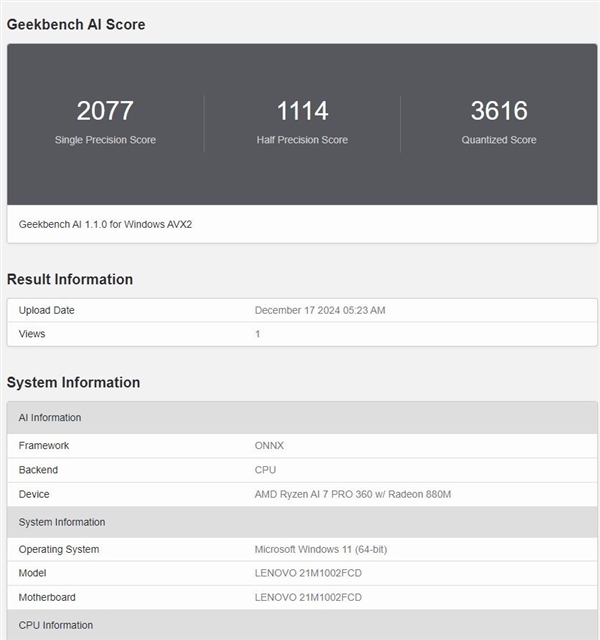Click the Half Precision Score value 1114

(x=302, y=110)
